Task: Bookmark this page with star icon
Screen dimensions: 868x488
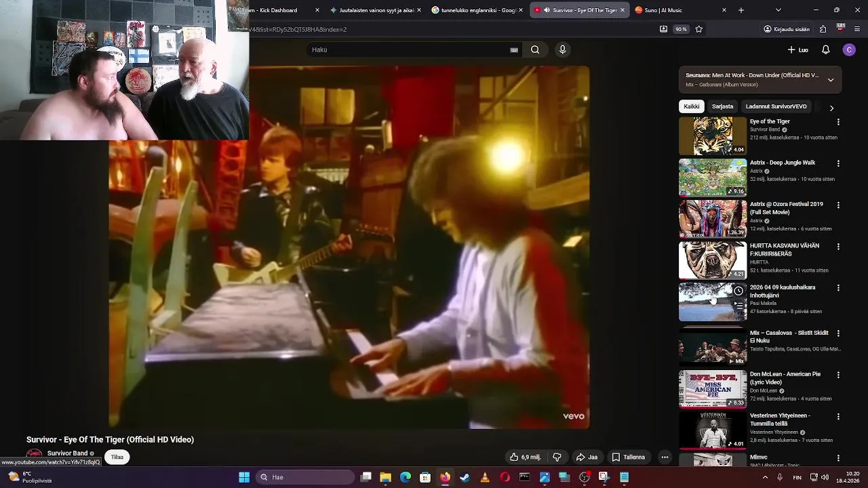Action: click(x=699, y=29)
